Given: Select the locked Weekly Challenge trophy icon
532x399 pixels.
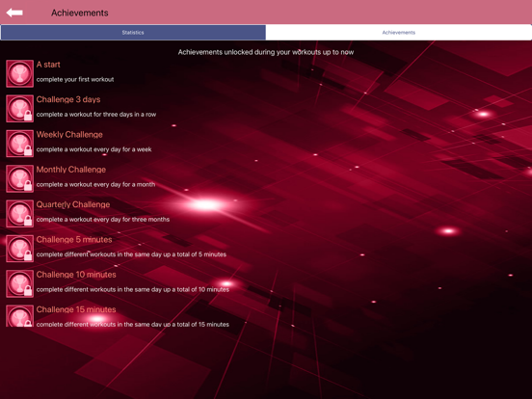Looking at the screenshot, I should pyautogui.click(x=19, y=144).
